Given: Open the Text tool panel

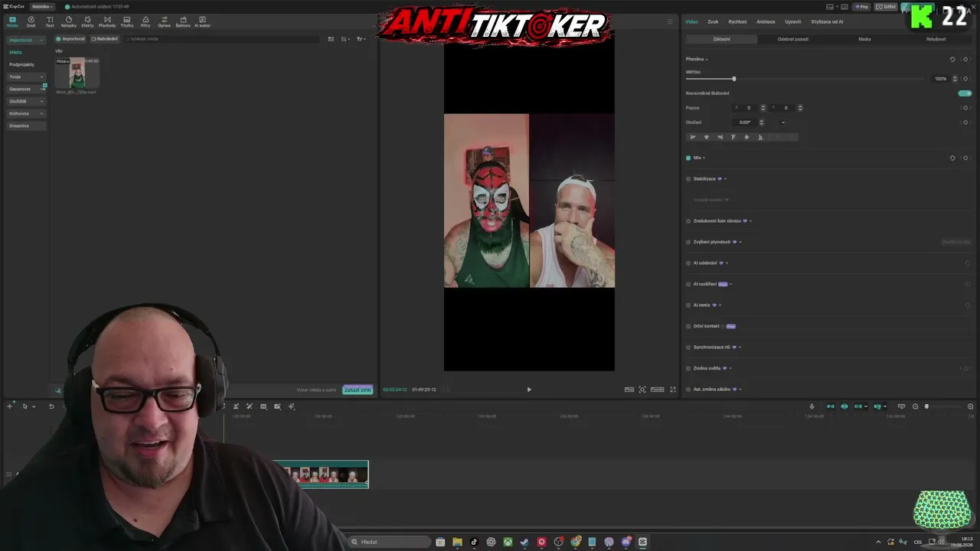Looking at the screenshot, I should pyautogui.click(x=50, y=22).
